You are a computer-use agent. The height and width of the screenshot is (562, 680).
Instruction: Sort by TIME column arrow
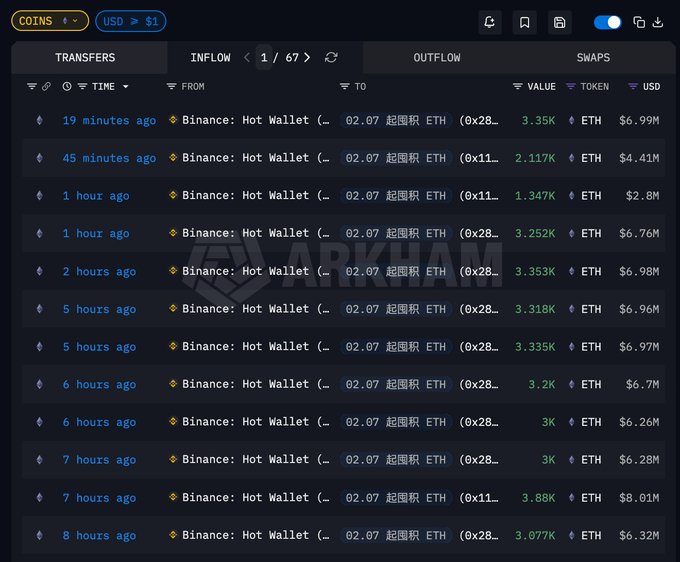(x=125, y=87)
